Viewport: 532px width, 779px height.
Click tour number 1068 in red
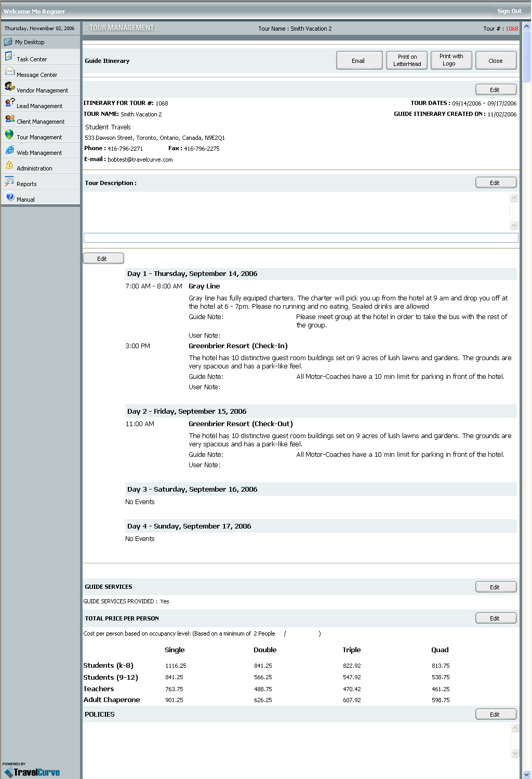512,29
